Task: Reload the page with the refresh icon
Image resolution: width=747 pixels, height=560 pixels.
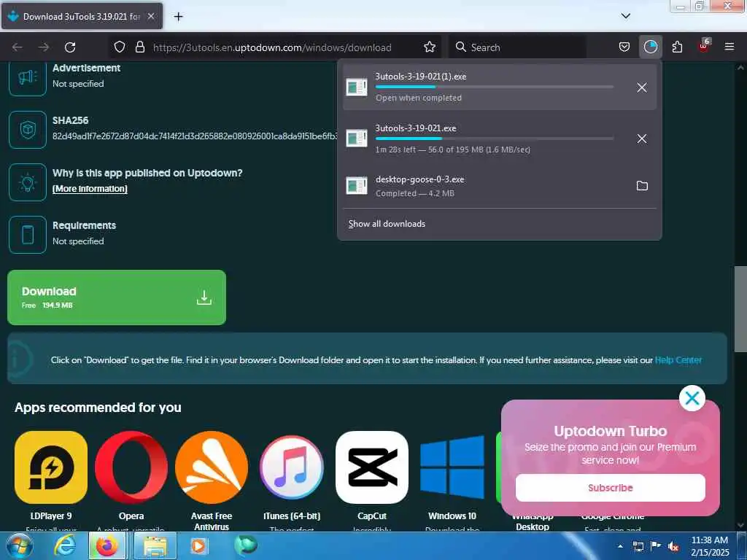Action: [x=70, y=47]
